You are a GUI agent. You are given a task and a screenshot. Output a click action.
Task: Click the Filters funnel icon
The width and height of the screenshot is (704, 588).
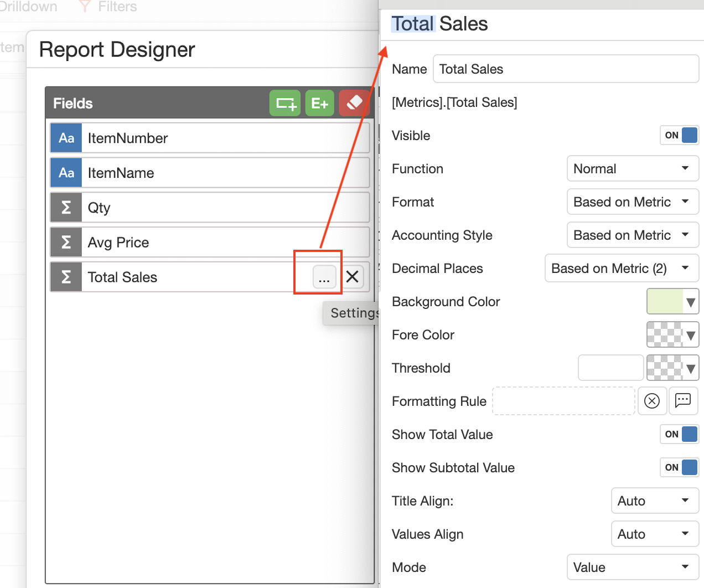[85, 7]
